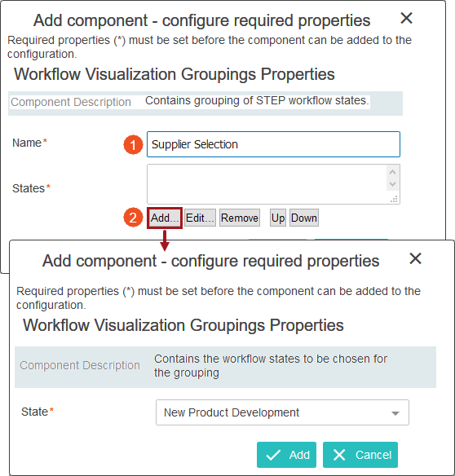Close the lower Add component dialog
Image resolution: width=455 pixels, height=476 pixels.
pyautogui.click(x=415, y=258)
